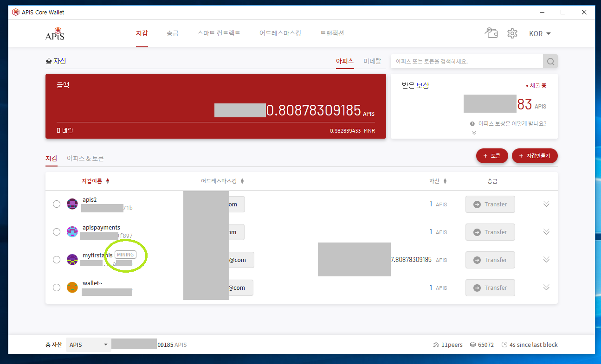Viewport: 601px width, 364px height.
Task: Select the myfirstapis wallet radio button
Action: (x=57, y=260)
